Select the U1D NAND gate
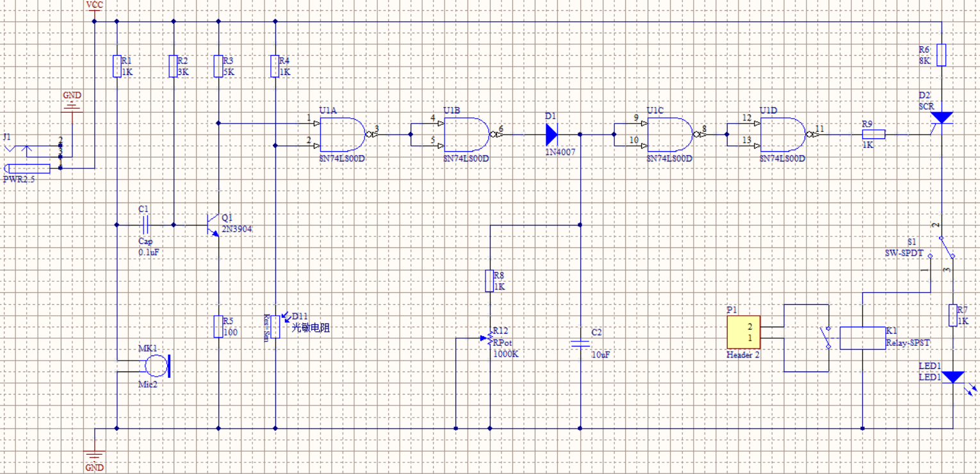This screenshot has width=980, height=474. 785,135
